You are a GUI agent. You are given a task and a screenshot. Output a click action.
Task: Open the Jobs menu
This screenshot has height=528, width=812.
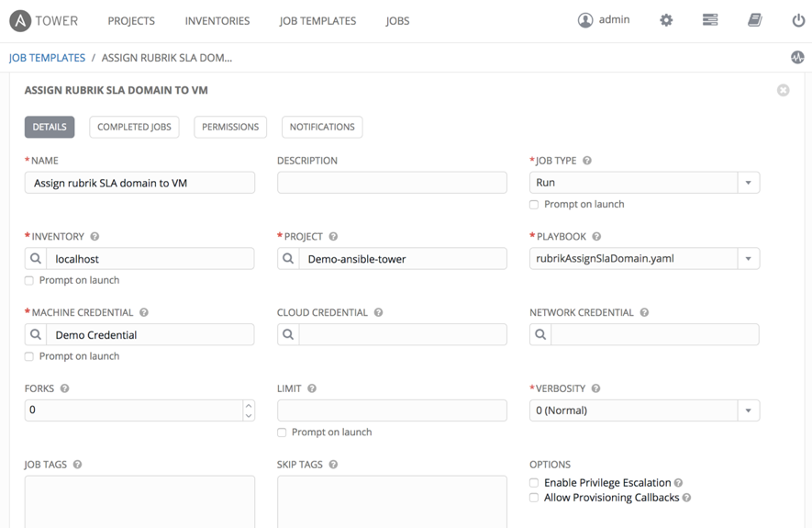coord(397,21)
